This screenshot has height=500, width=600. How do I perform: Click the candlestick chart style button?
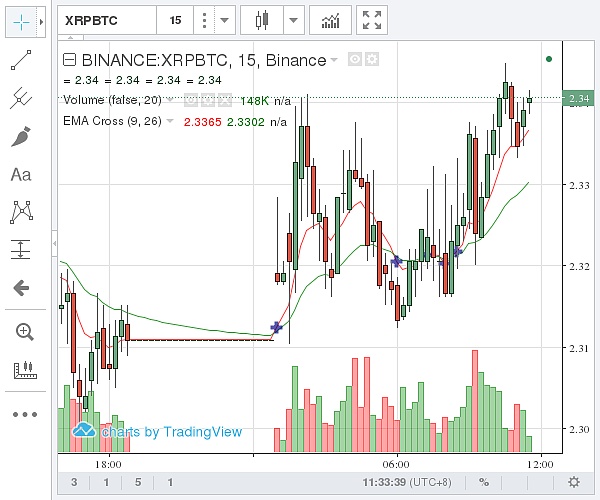coord(262,20)
